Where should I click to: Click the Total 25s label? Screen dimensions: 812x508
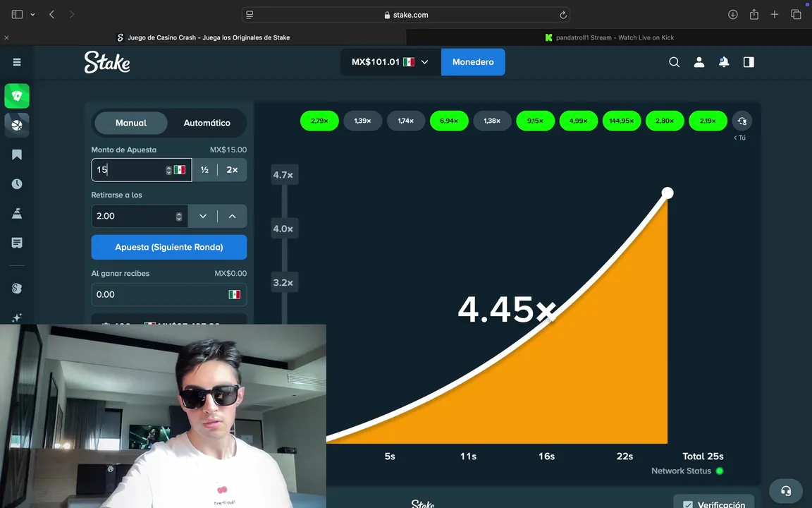click(703, 456)
